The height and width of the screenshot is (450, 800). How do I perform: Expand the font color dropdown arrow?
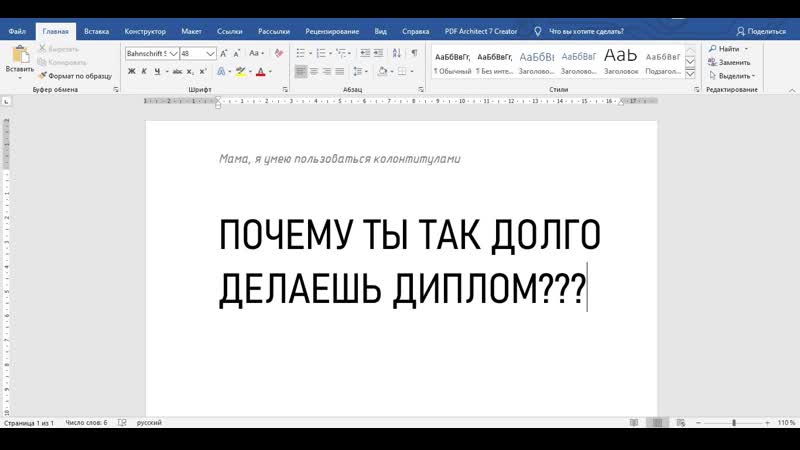click(270, 71)
